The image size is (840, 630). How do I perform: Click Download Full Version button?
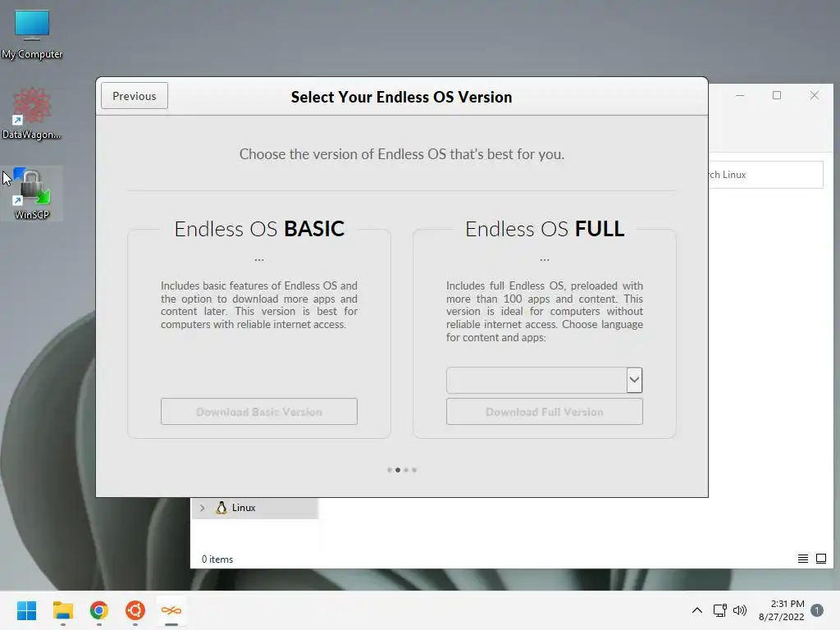pos(545,412)
